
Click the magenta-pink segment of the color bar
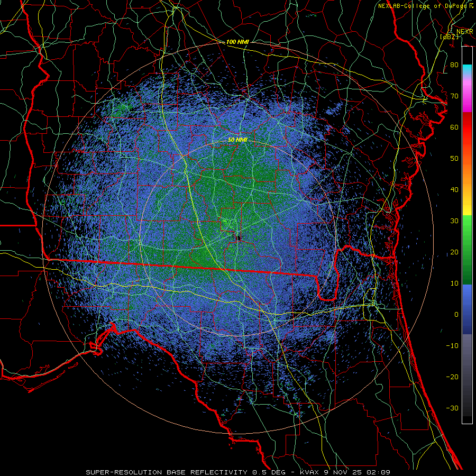click(467, 94)
